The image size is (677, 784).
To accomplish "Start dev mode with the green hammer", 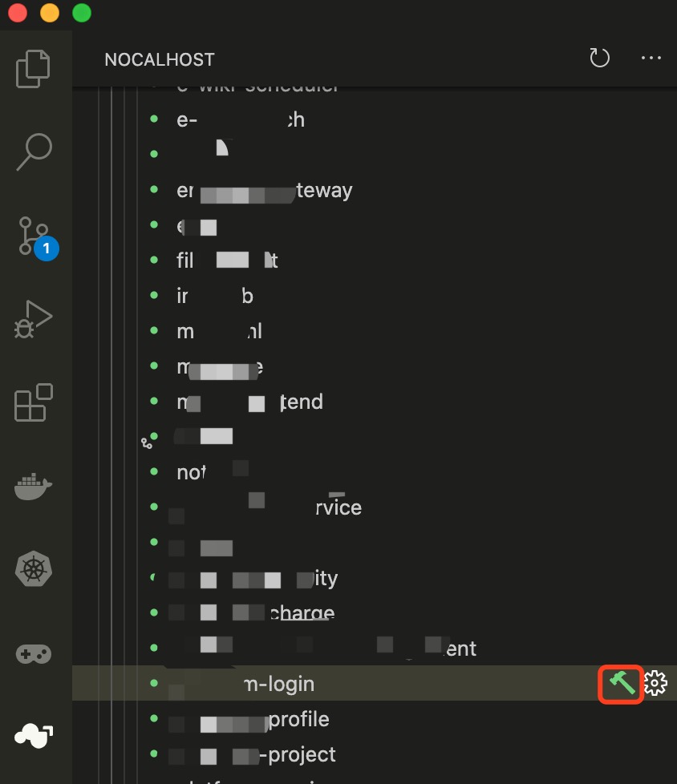I will point(622,684).
